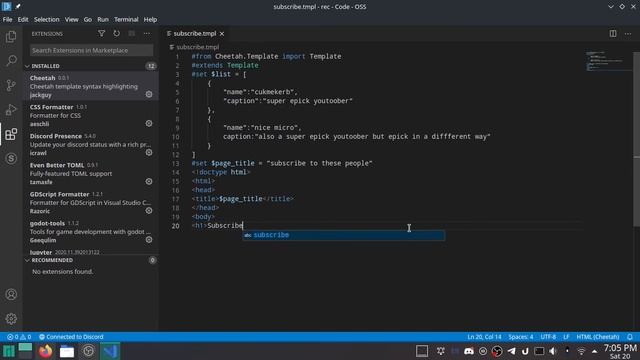Image resolution: width=640 pixels, height=360 pixels.
Task: Open notifications bell in status bar
Action: [630, 337]
